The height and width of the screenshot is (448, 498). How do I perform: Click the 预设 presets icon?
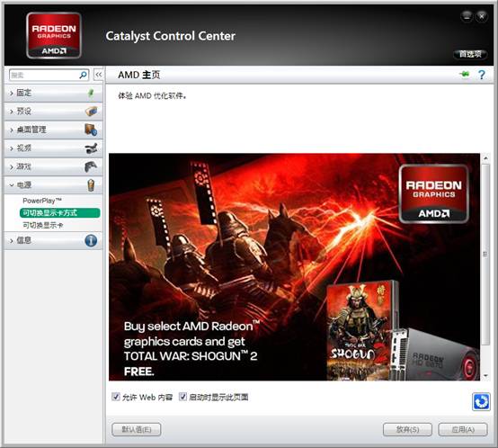pyautogui.click(x=91, y=112)
